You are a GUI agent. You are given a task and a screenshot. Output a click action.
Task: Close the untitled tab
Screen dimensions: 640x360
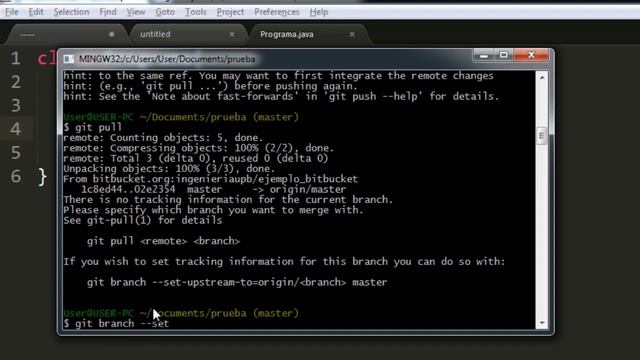pos(232,35)
